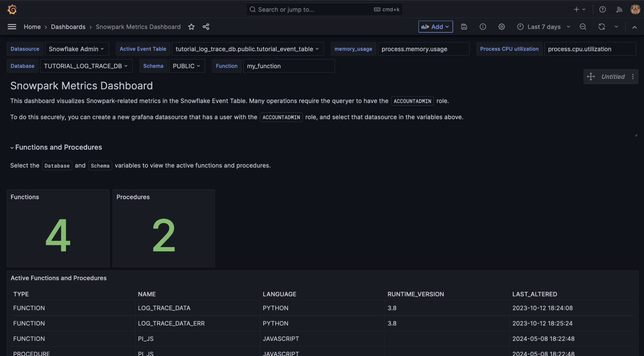The width and height of the screenshot is (644, 356).
Task: Open the user profile avatar
Action: pos(635,9)
